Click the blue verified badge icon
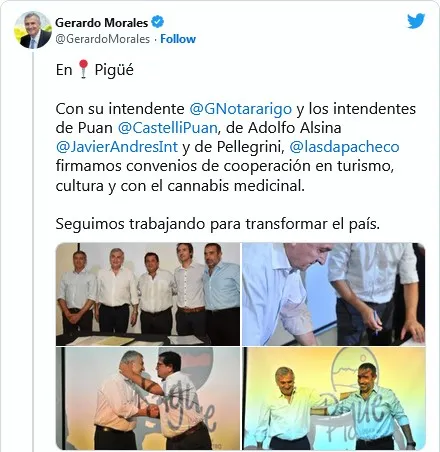 (157, 22)
